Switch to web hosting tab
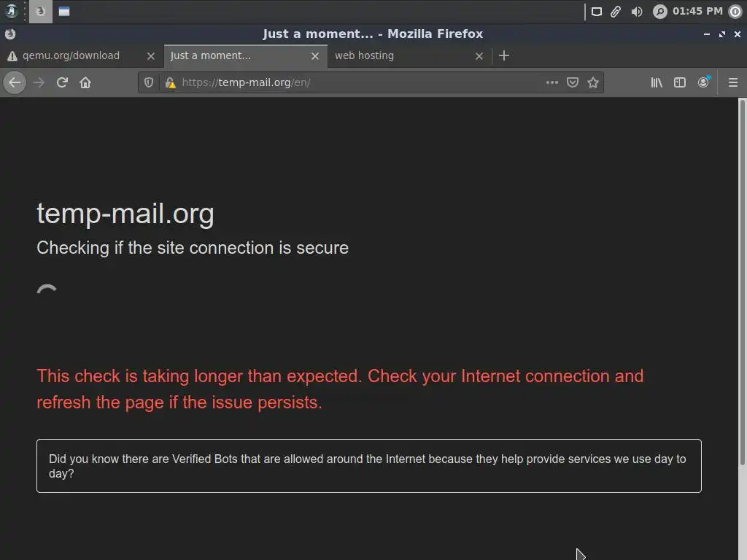This screenshot has height=560, width=747. [x=410, y=55]
